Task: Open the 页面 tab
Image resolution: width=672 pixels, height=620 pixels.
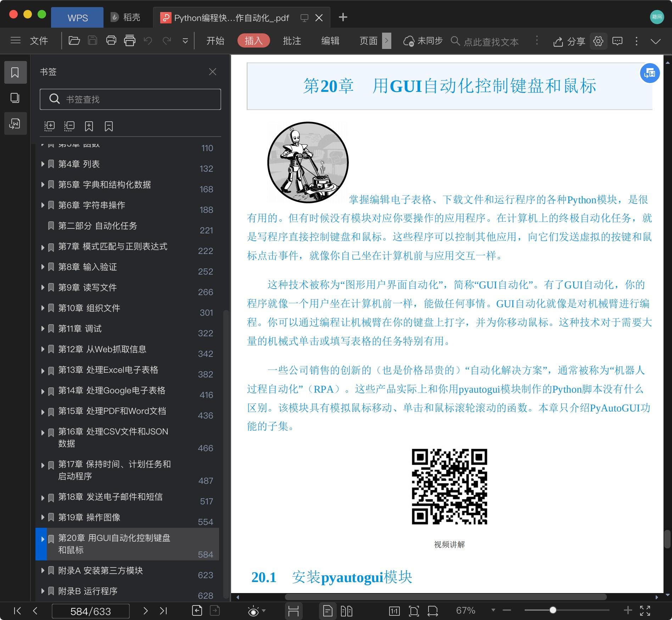Action: [x=369, y=41]
